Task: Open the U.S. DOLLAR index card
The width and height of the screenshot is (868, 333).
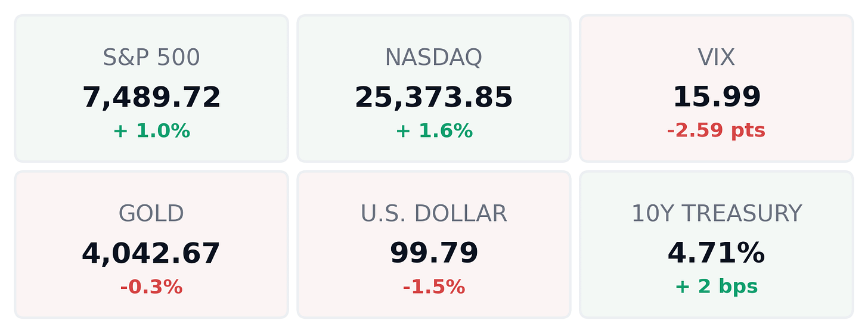Action: 434,244
